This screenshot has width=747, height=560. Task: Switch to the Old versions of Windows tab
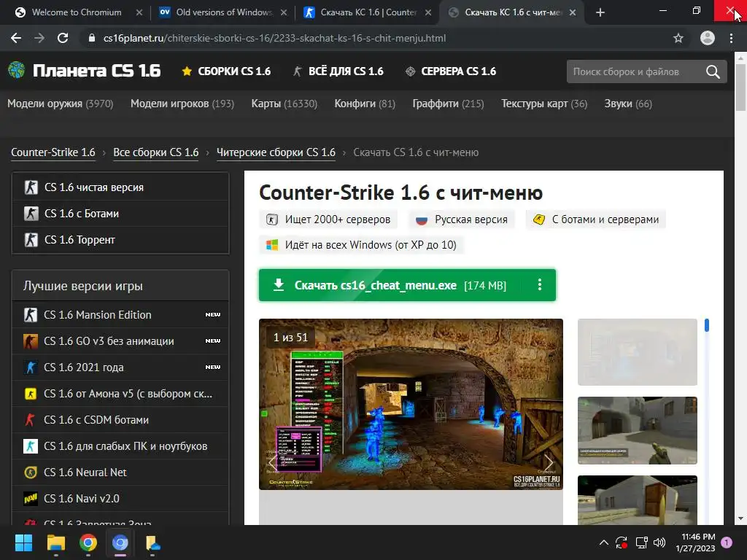pyautogui.click(x=224, y=12)
